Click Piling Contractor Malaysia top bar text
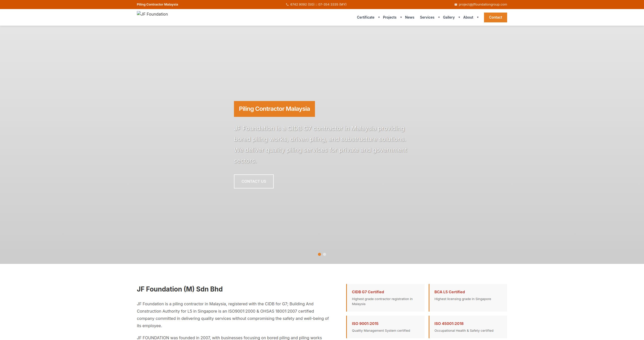 point(157,5)
